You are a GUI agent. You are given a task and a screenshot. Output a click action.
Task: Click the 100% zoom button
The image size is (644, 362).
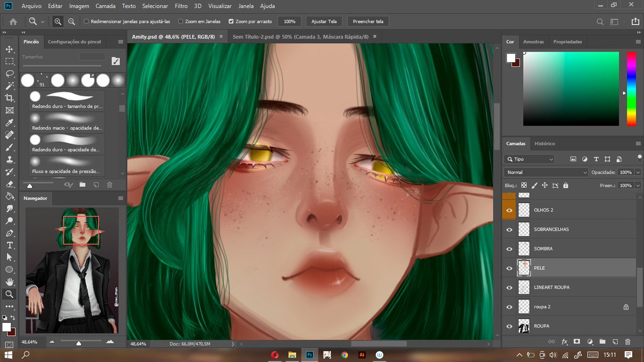(289, 21)
